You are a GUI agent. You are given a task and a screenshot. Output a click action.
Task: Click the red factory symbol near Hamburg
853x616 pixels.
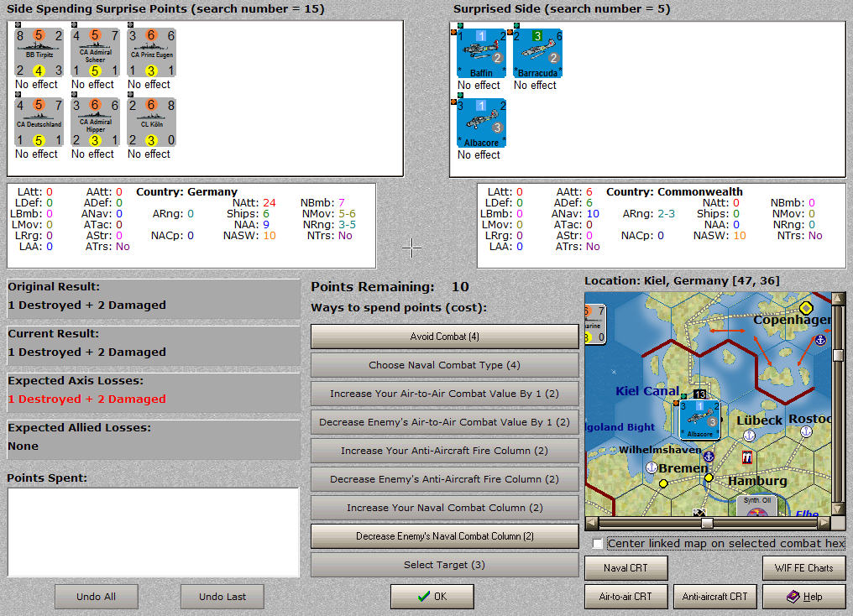[747, 457]
